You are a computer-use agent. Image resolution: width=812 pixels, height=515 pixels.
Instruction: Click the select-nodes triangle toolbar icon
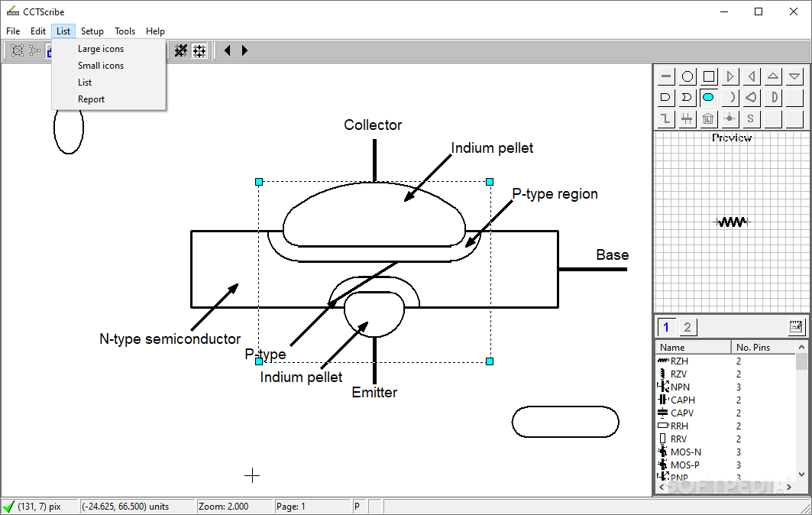coord(34,50)
